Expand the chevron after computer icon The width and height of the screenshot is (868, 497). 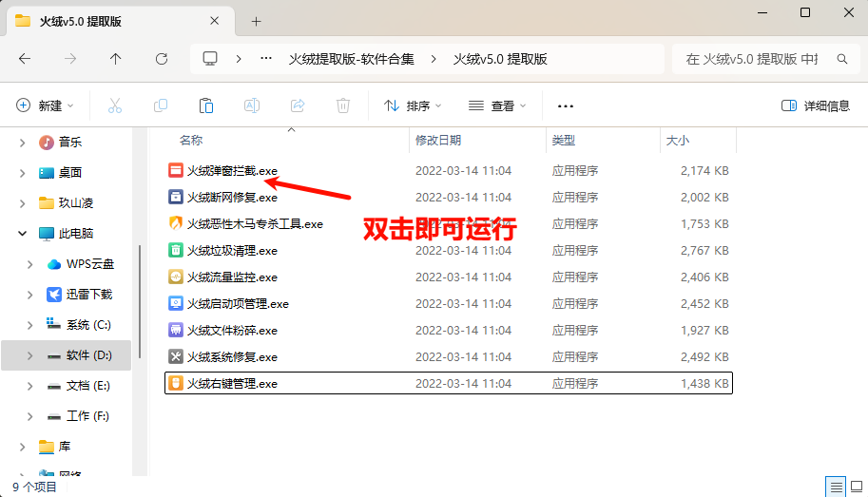tap(239, 59)
